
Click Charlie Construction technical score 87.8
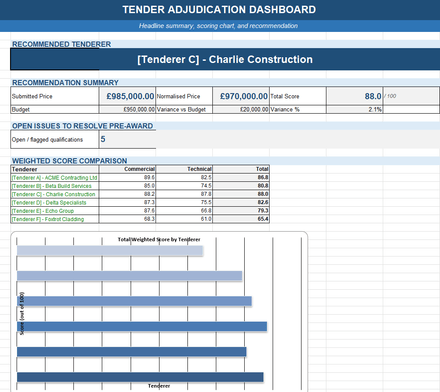point(184,194)
